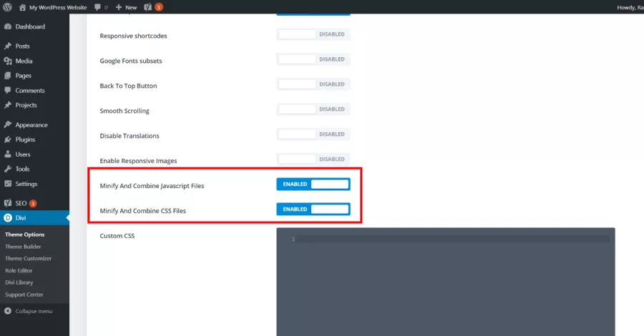The image size is (644, 336).
Task: Toggle Disable Translations switch
Action: tap(313, 134)
